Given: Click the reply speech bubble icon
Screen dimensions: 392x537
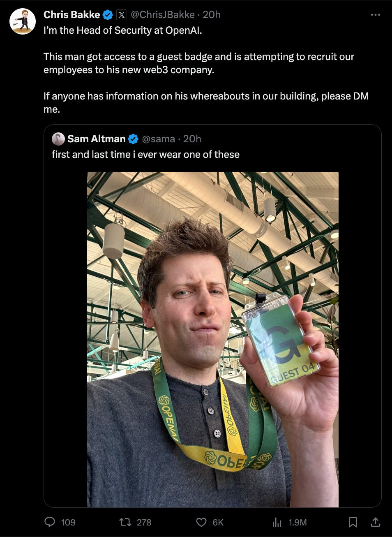Looking at the screenshot, I should tap(50, 522).
